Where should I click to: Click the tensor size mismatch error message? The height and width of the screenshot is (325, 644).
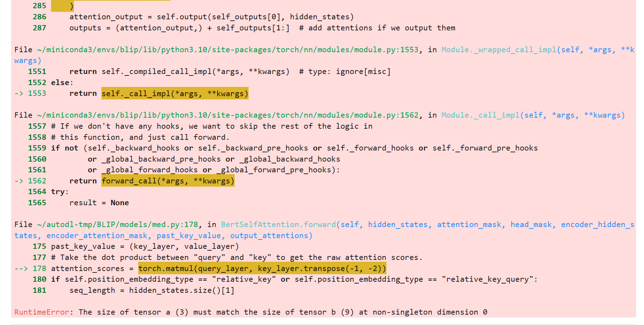click(x=283, y=312)
